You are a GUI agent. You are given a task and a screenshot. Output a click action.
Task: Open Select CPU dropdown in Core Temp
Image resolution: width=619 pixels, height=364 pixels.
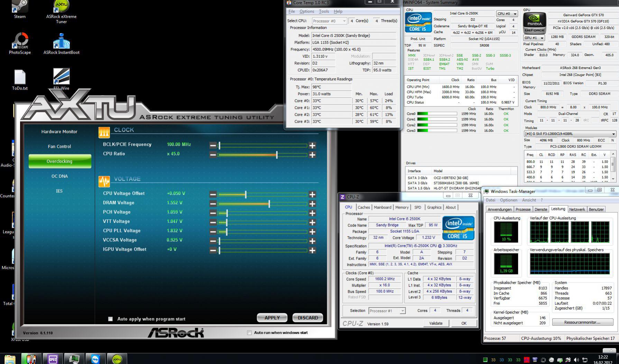(x=329, y=21)
